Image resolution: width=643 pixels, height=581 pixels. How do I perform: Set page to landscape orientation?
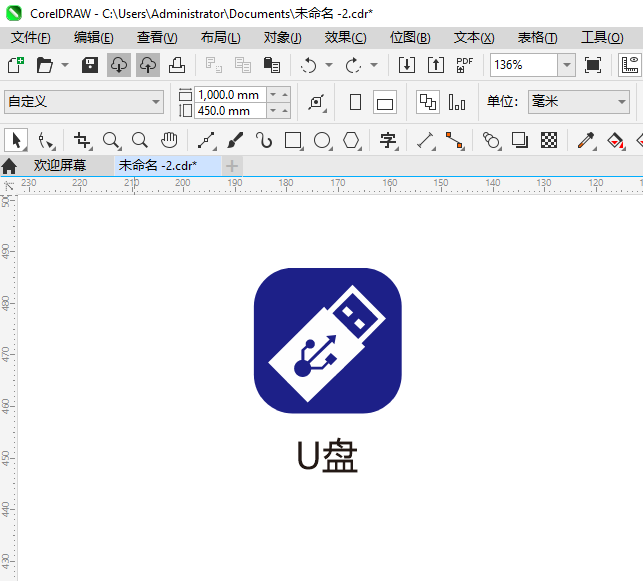(385, 102)
